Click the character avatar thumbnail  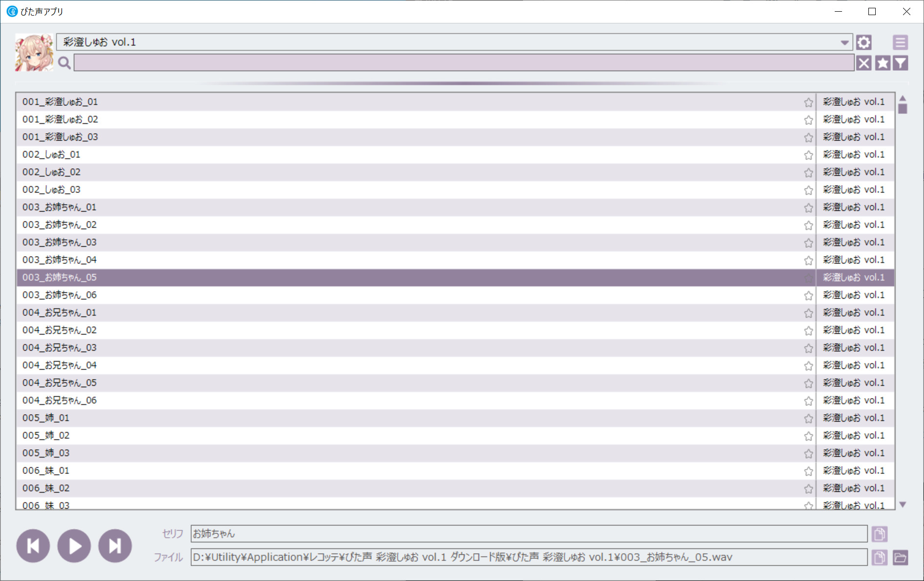coord(34,53)
